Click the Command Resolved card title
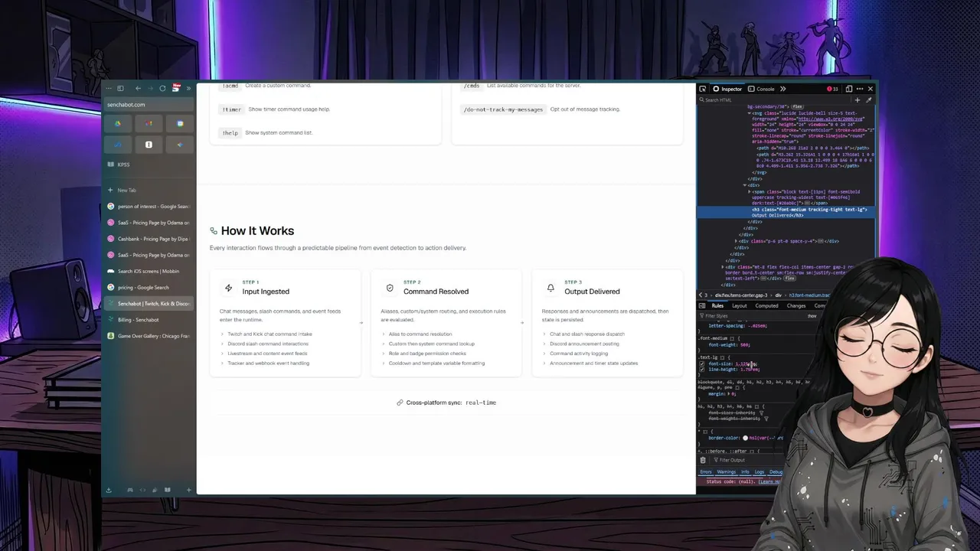 point(436,292)
